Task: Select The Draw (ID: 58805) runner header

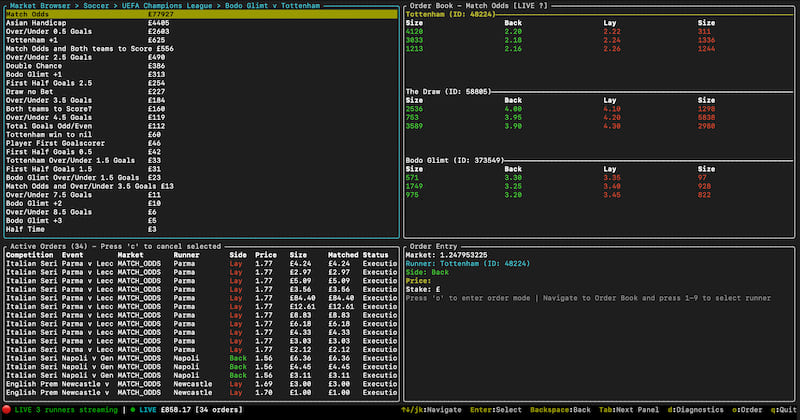Action: tap(448, 92)
